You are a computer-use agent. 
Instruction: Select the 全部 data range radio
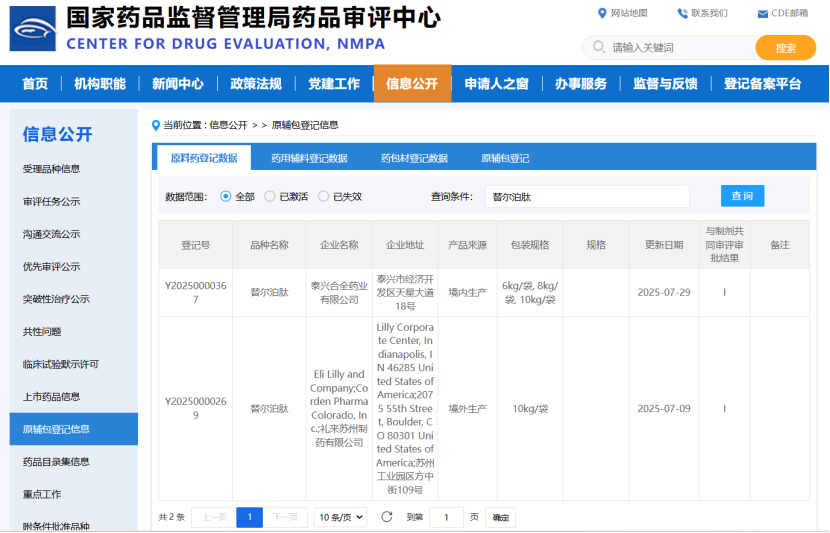(225, 197)
